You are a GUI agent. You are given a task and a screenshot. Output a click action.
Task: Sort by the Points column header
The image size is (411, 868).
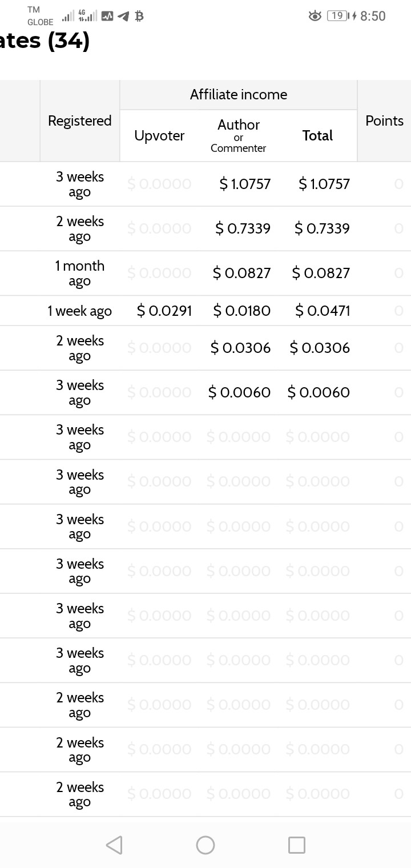pos(384,120)
